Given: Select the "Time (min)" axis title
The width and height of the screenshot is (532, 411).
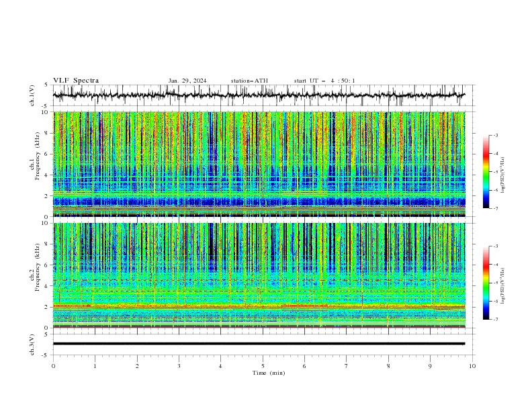Looking at the screenshot, I should [269, 373].
